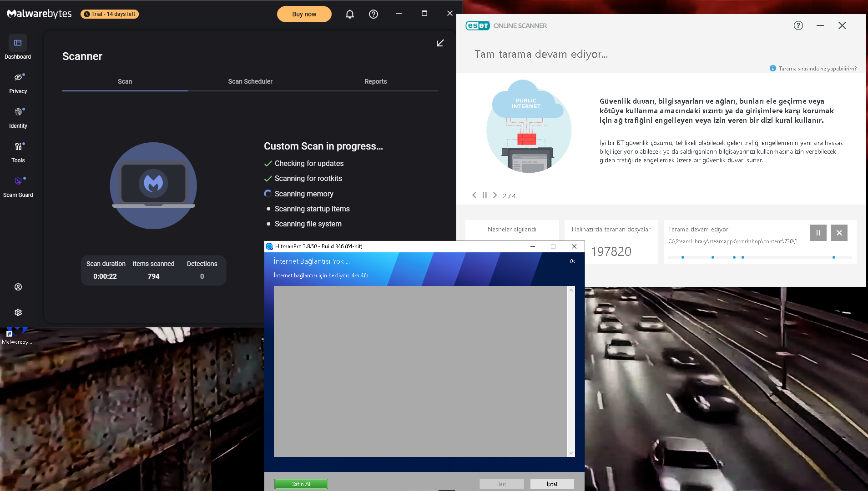Pause the ESET slideshow
The height and width of the screenshot is (491, 868).
tap(484, 195)
